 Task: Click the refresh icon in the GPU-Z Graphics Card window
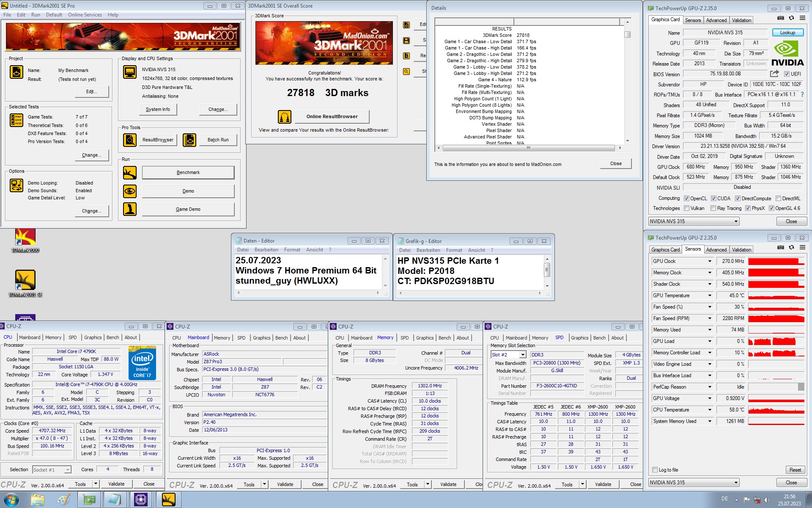point(791,18)
